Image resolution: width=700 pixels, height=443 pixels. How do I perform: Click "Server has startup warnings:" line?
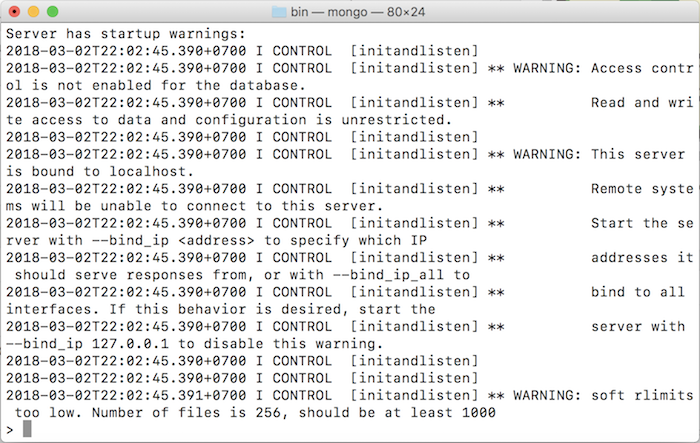(x=126, y=34)
